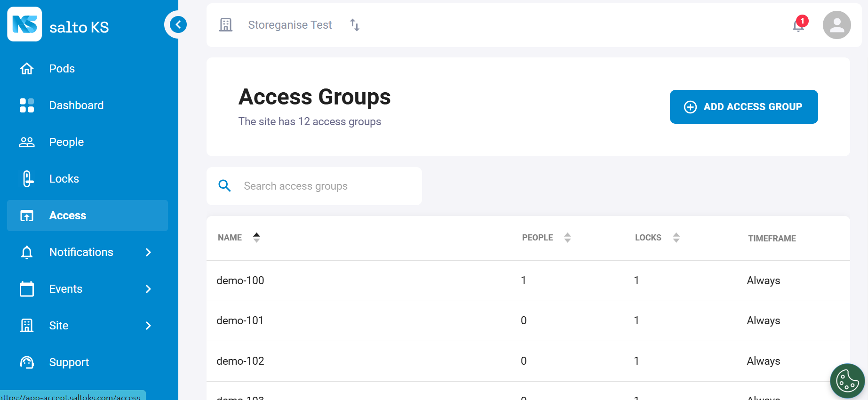Click the search magnifier icon
The height and width of the screenshot is (400, 868).
pyautogui.click(x=225, y=186)
